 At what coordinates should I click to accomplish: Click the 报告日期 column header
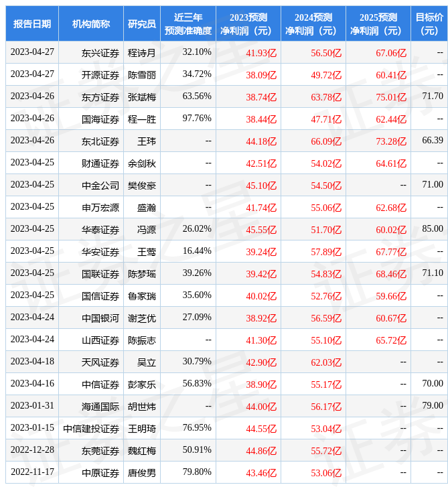point(32,23)
